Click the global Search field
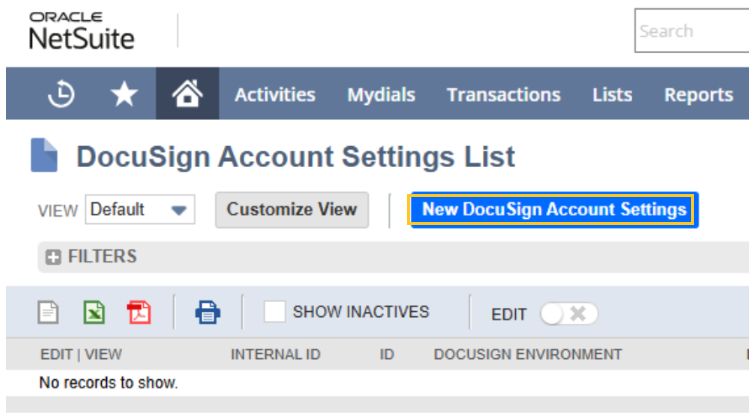 694,31
